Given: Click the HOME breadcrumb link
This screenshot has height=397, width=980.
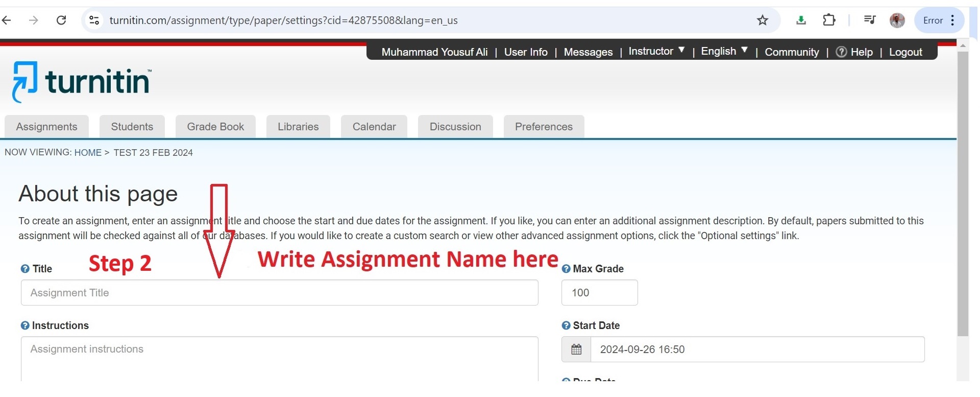Looking at the screenshot, I should pos(88,153).
